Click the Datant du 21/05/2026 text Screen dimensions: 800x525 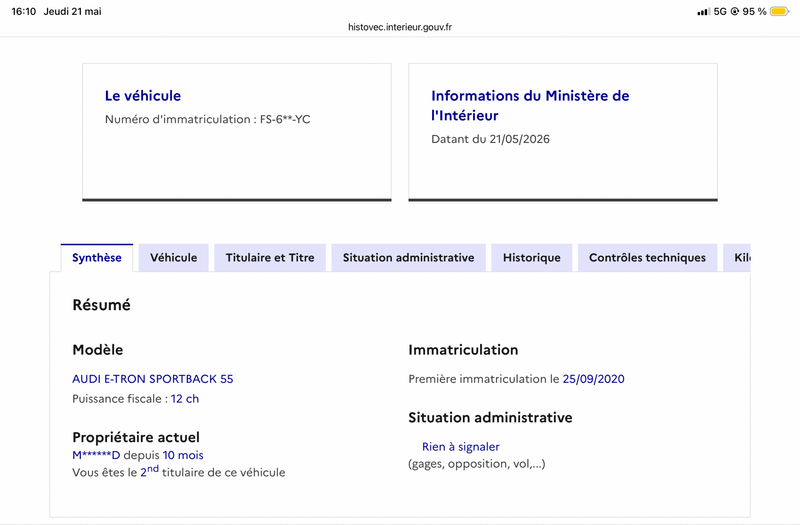[x=490, y=139]
